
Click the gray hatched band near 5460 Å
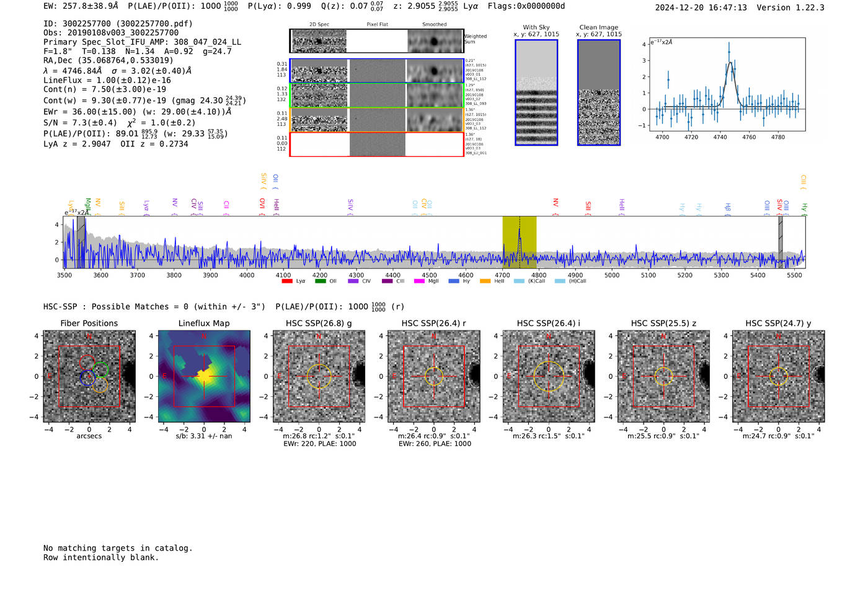click(x=781, y=242)
